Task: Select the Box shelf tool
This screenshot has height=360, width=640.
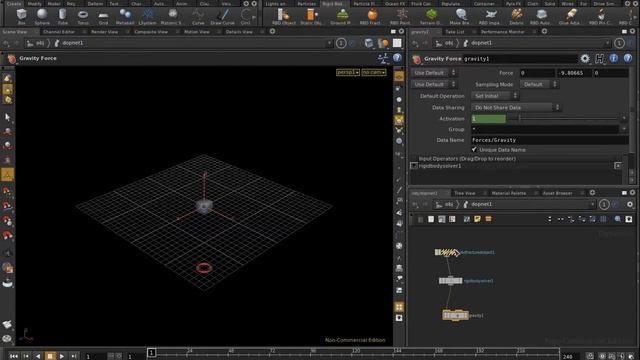Action: coord(21,16)
